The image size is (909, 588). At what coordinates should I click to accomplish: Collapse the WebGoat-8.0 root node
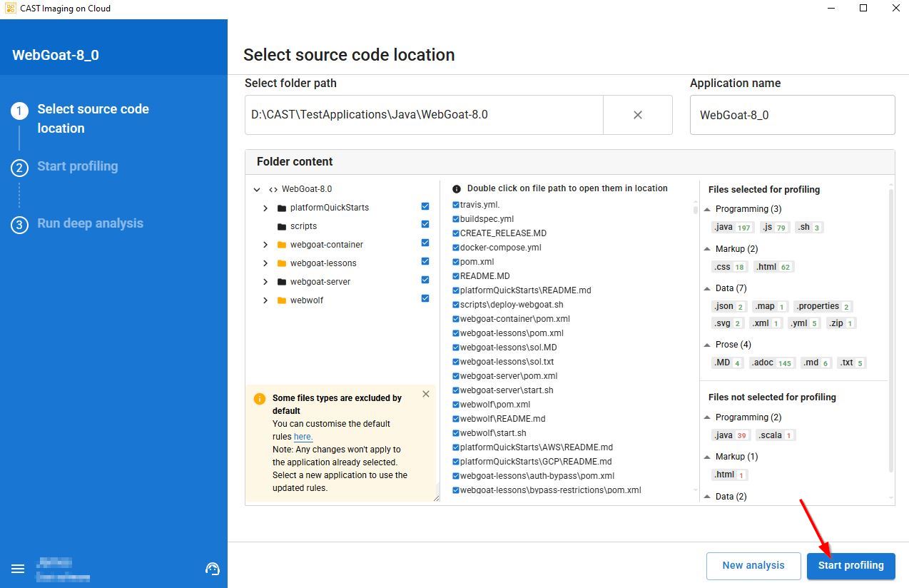tap(257, 190)
